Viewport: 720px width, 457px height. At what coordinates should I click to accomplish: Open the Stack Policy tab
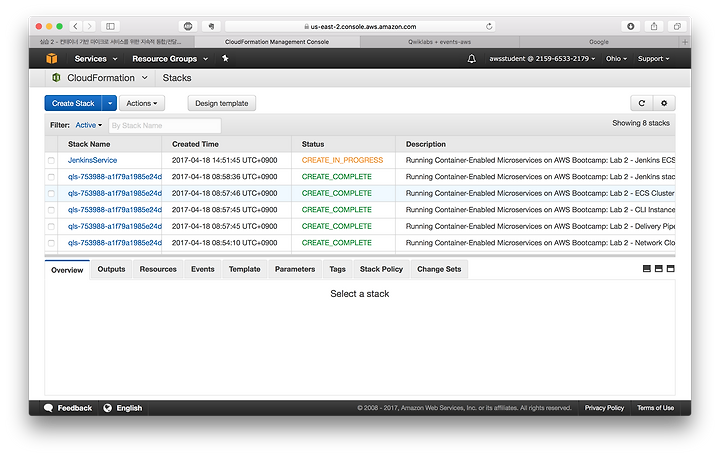(x=381, y=269)
